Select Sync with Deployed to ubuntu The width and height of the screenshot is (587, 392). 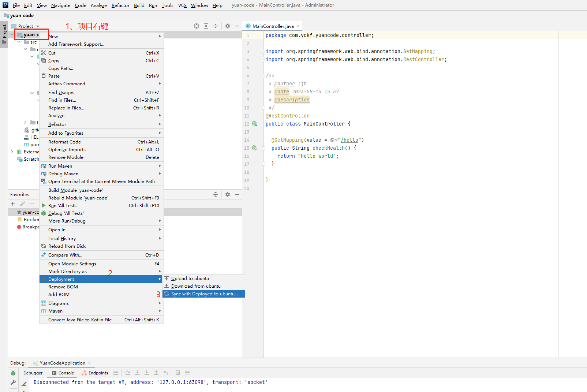click(x=203, y=294)
